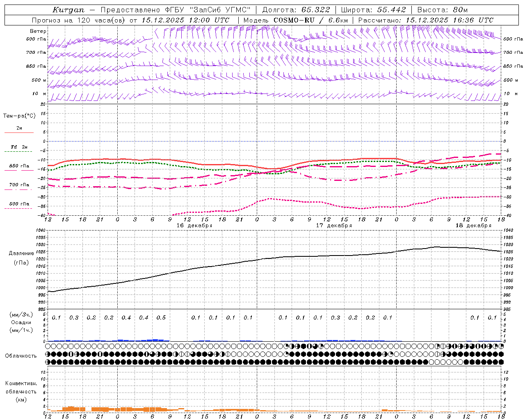This screenshot has width=525, height=420.
Task: Select the Осадки precipitation label
Action: 21,323
